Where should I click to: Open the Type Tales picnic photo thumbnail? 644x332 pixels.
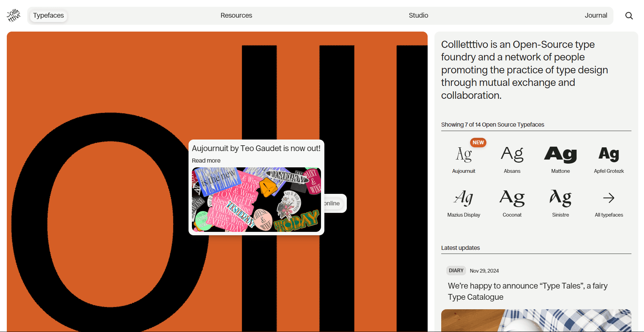tap(536, 320)
